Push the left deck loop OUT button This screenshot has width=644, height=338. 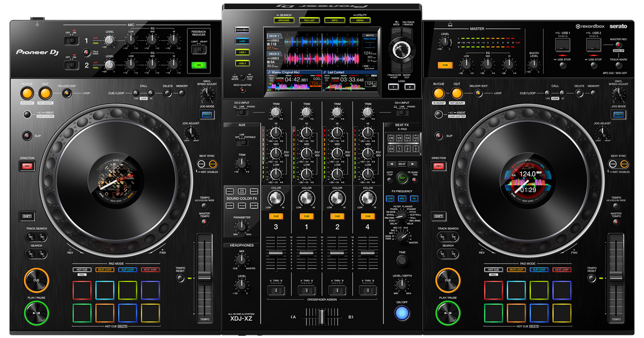click(45, 94)
